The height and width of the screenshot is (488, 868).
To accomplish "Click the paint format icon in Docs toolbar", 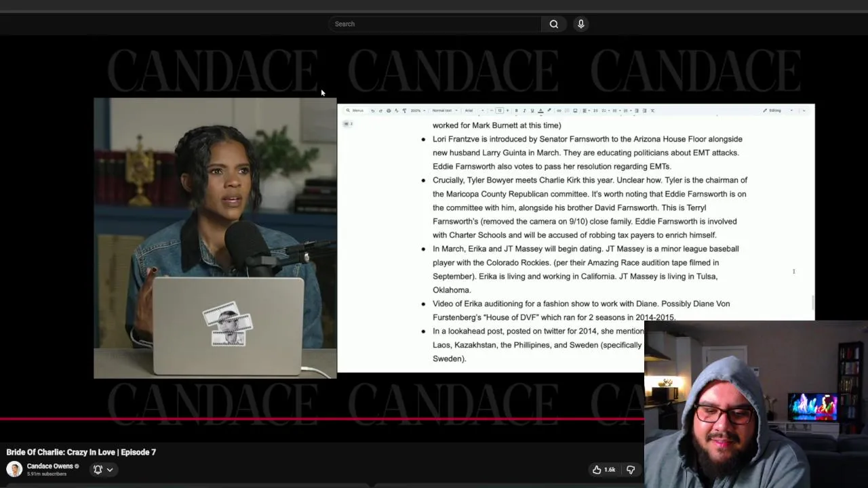I will tap(404, 110).
